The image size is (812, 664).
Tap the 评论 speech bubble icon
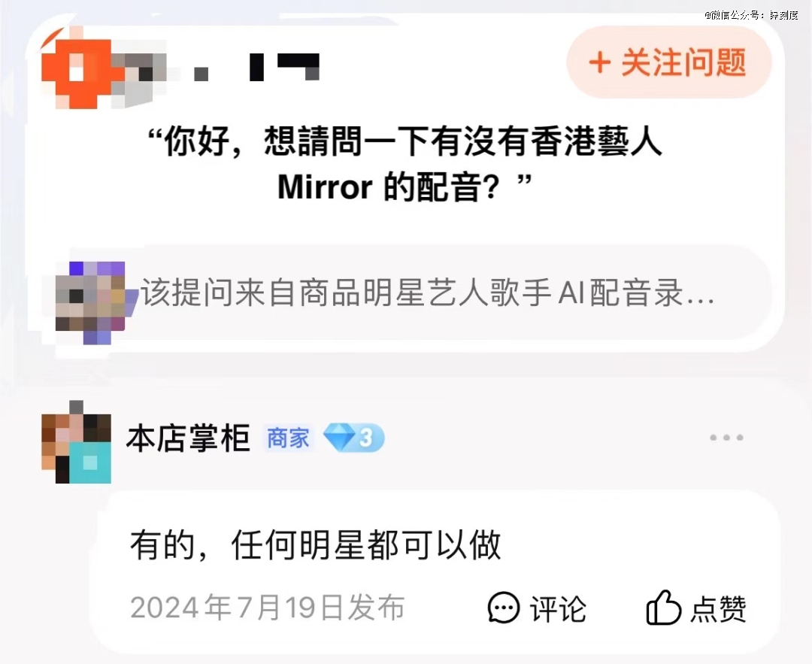click(x=503, y=608)
